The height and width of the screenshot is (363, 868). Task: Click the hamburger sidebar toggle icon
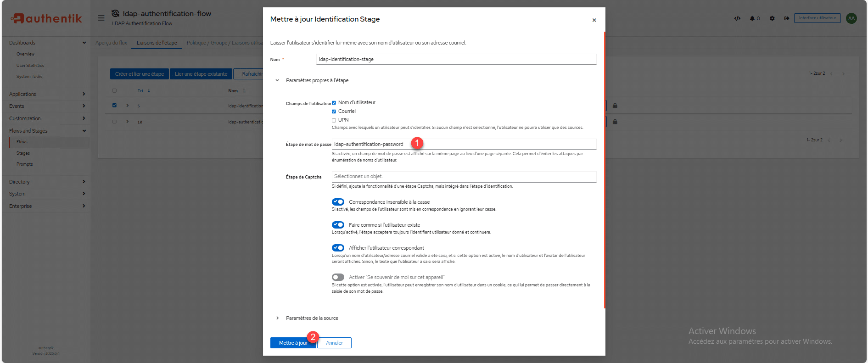pos(101,18)
